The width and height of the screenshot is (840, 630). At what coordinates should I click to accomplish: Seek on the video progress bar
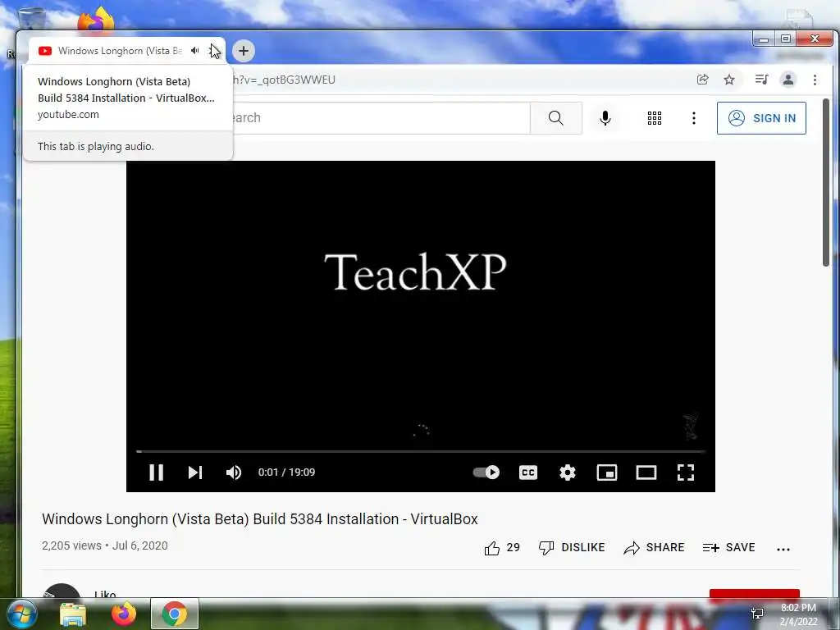click(421, 452)
